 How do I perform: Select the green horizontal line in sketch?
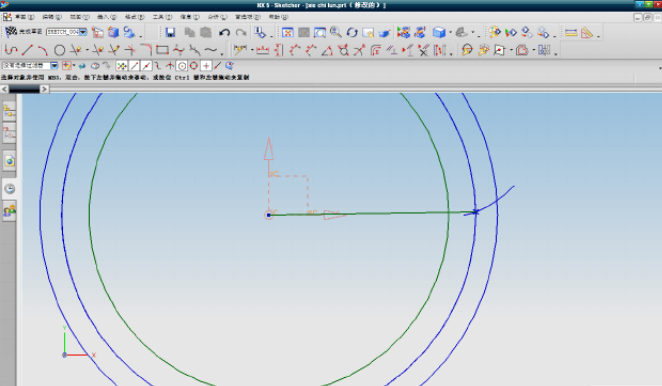372,213
